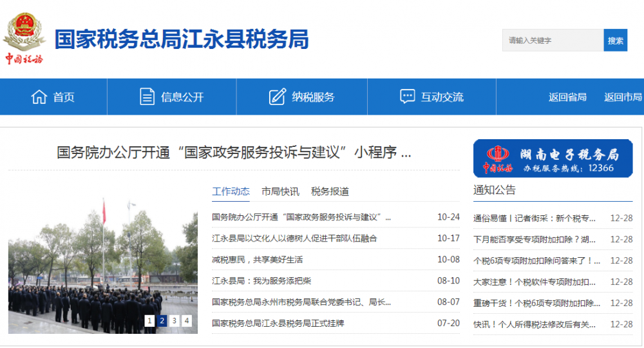Click the document icon beside 信息公开

[x=147, y=97]
